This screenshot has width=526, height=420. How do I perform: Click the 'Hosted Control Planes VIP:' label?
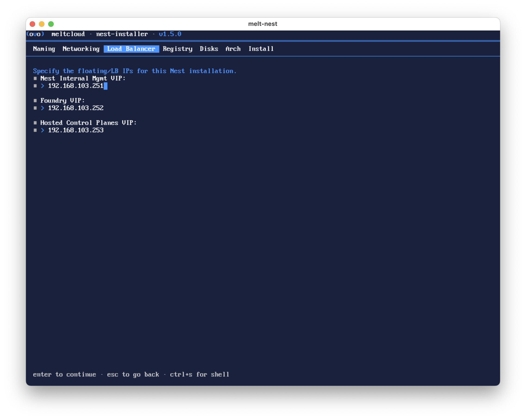click(x=88, y=123)
